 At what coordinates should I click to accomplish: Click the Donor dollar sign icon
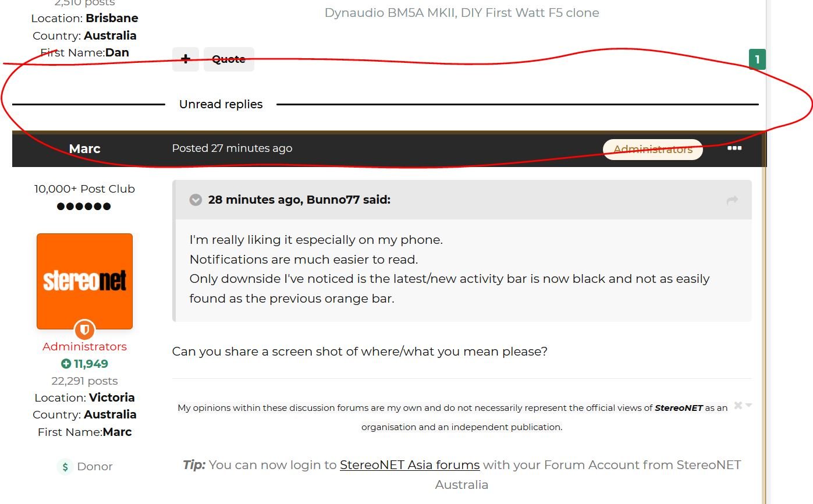(x=65, y=467)
